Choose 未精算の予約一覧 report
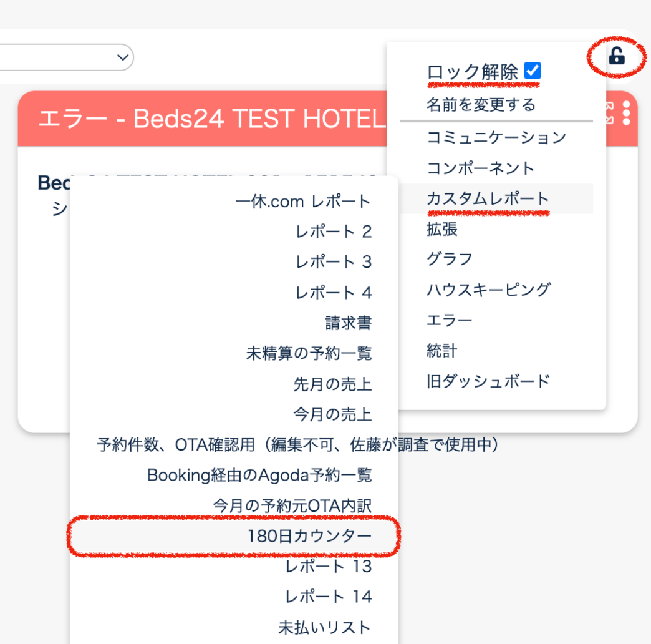This screenshot has height=644, width=651. 309,354
